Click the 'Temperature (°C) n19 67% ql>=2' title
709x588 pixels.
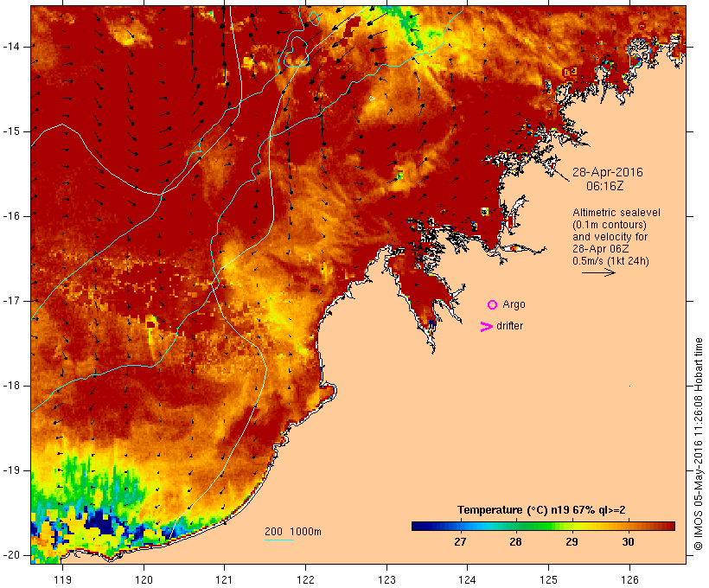(x=541, y=510)
